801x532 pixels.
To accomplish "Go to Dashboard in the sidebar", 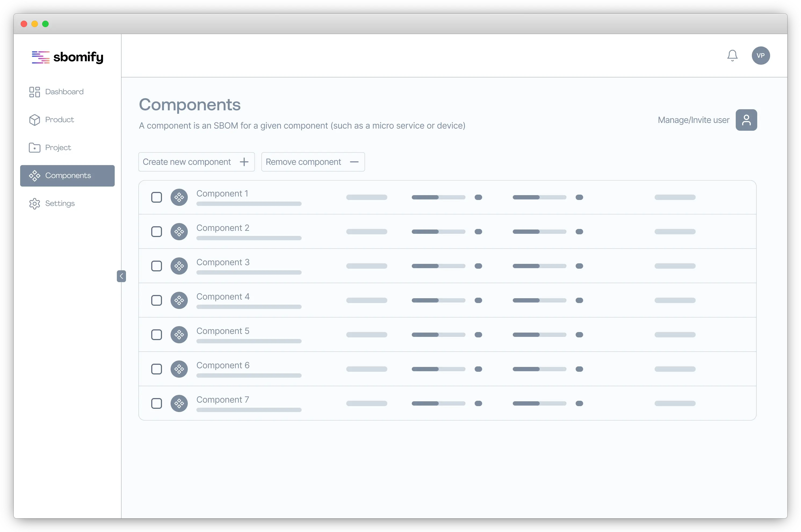I will (x=67, y=92).
